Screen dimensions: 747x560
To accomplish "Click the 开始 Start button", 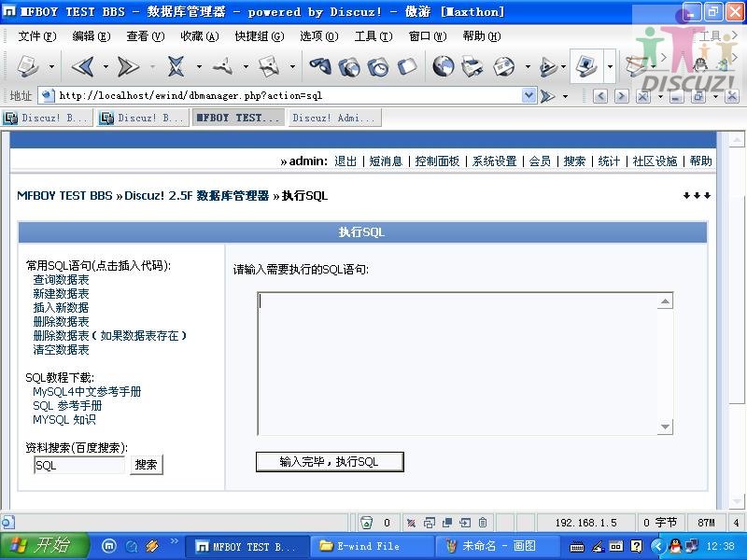I will tap(44, 546).
